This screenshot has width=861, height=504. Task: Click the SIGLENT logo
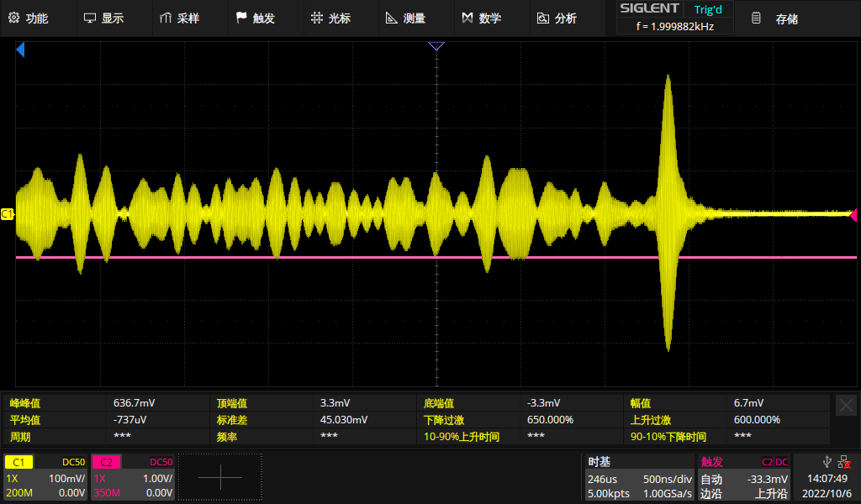(648, 9)
